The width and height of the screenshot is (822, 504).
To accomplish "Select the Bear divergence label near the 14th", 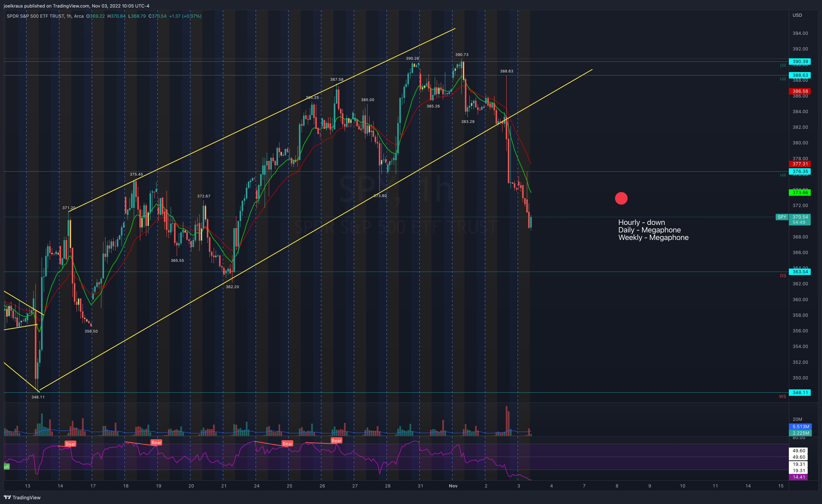I will (70, 444).
